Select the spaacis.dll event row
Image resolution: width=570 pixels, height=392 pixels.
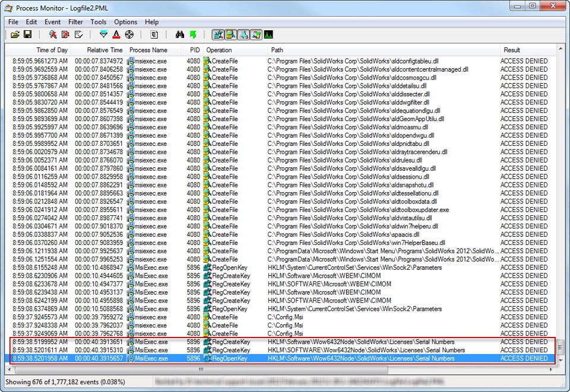click(280, 234)
